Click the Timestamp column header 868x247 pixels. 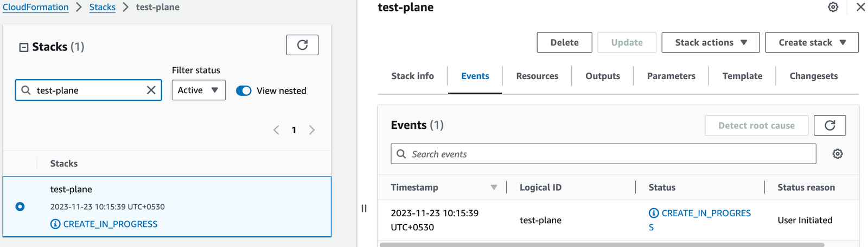tap(414, 187)
